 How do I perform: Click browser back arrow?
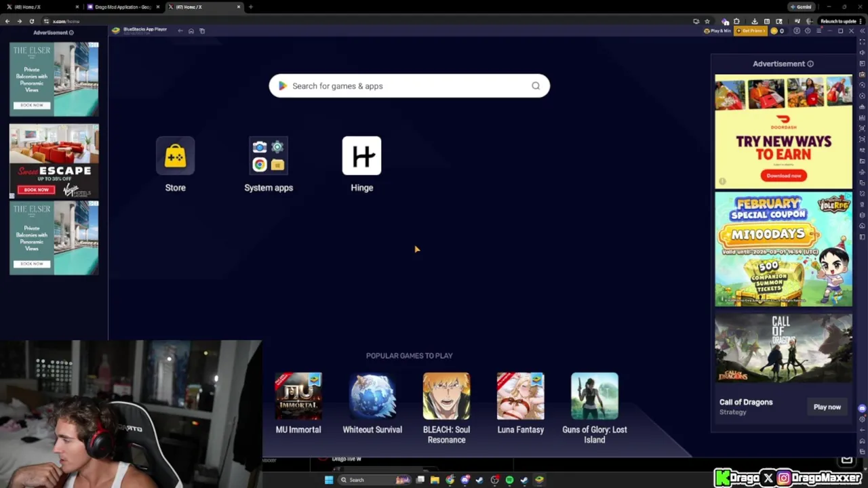(x=7, y=21)
